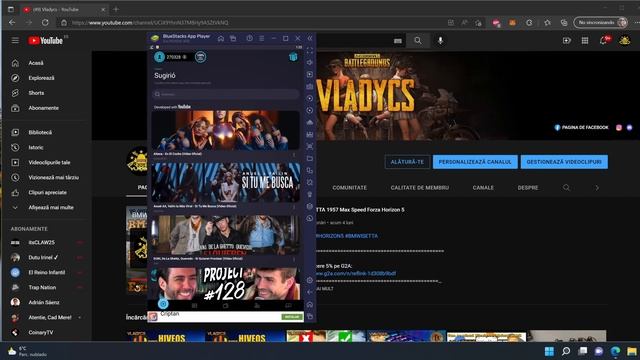The width and height of the screenshot is (640, 360).
Task: Click YouTube create video icon
Action: click(567, 40)
